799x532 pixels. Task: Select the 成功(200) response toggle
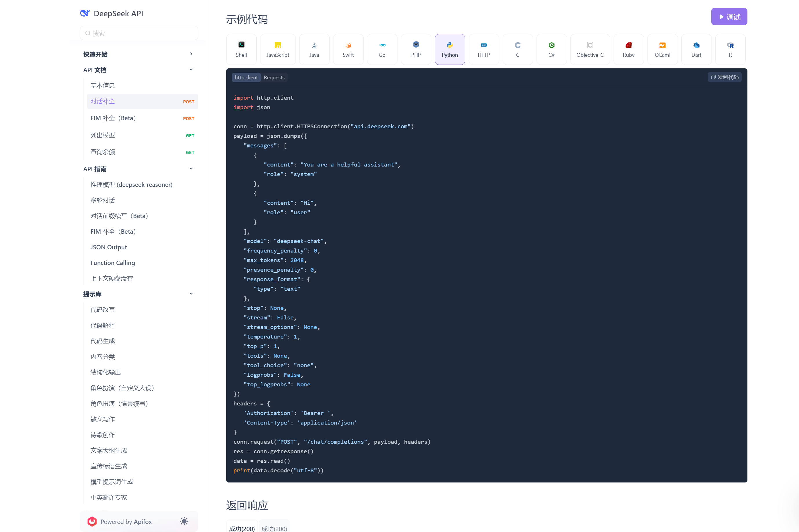pyautogui.click(x=242, y=528)
